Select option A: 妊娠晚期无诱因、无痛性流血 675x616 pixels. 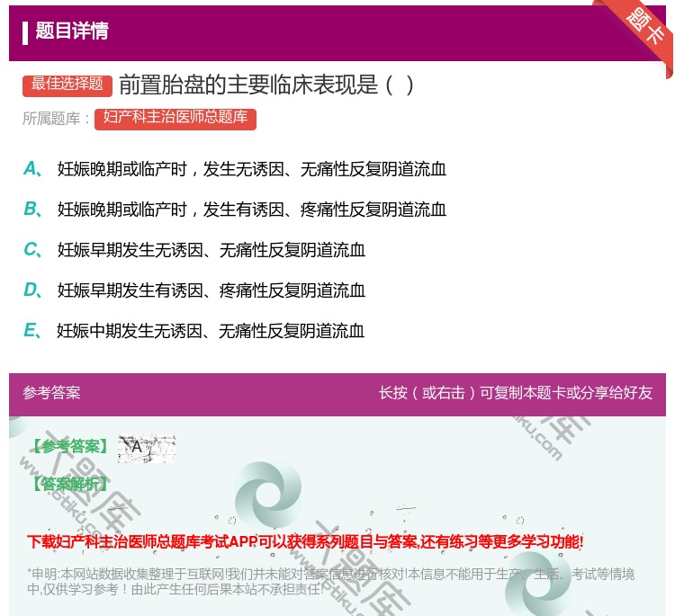[251, 169]
